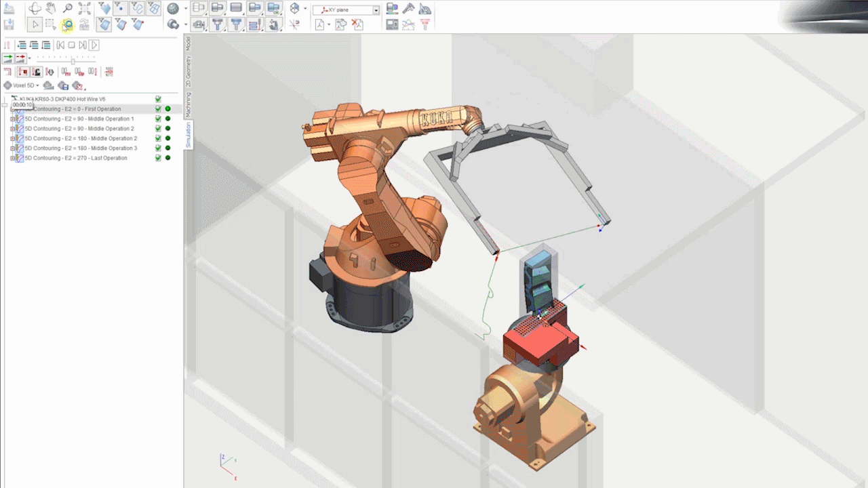The image size is (868, 488).
Task: Expand E2 = 180 Middle Operation 2
Action: [x=12, y=138]
